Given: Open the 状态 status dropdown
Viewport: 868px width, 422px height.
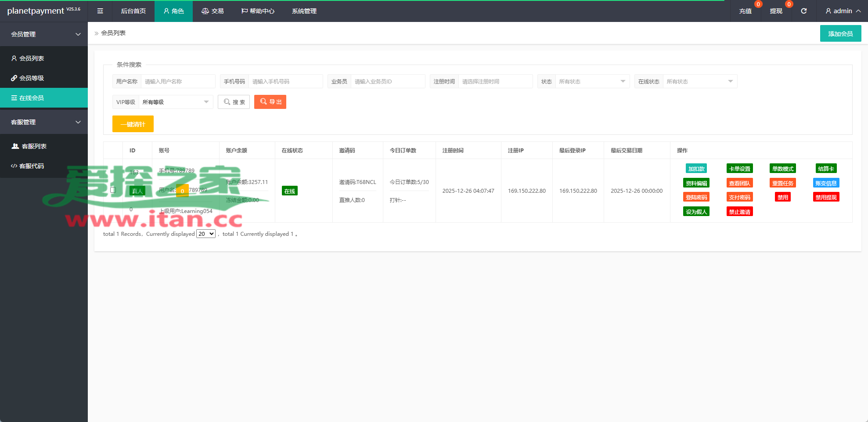Looking at the screenshot, I should 591,81.
